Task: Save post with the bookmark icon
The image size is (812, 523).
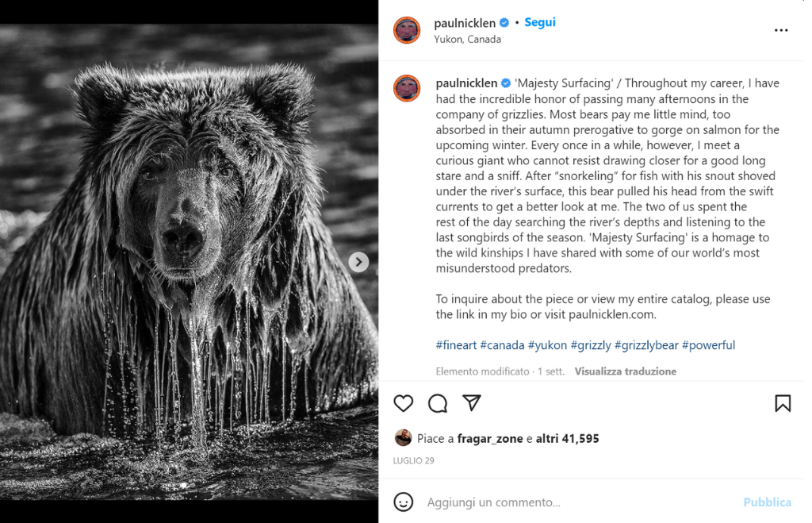Action: 783,403
